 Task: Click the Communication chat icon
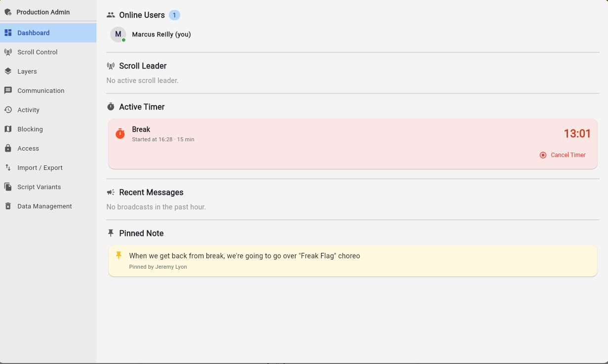[x=7, y=90]
